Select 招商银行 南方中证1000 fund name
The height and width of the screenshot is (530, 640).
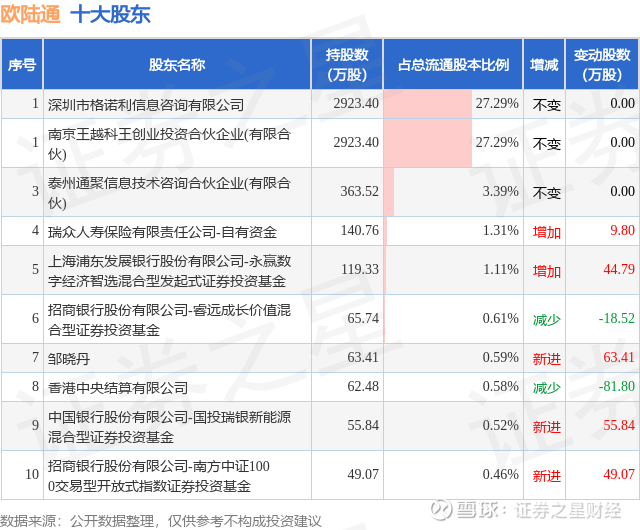click(x=159, y=476)
